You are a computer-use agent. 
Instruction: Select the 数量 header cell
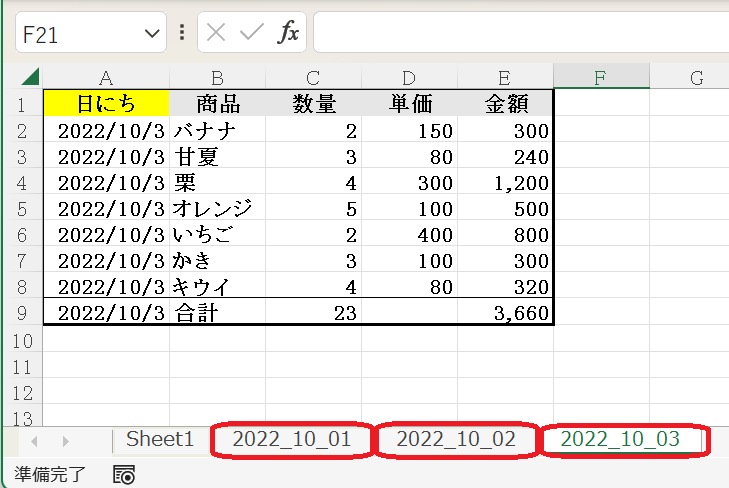[313, 103]
